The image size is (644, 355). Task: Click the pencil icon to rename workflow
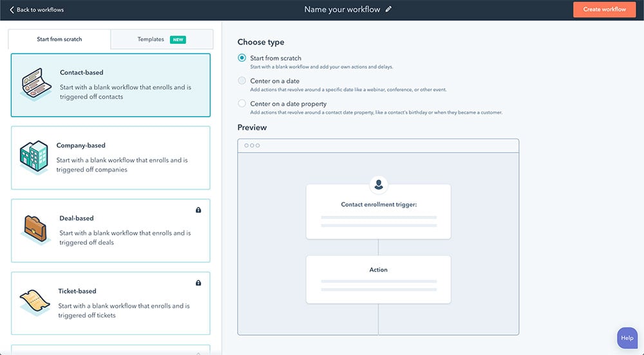(x=388, y=9)
